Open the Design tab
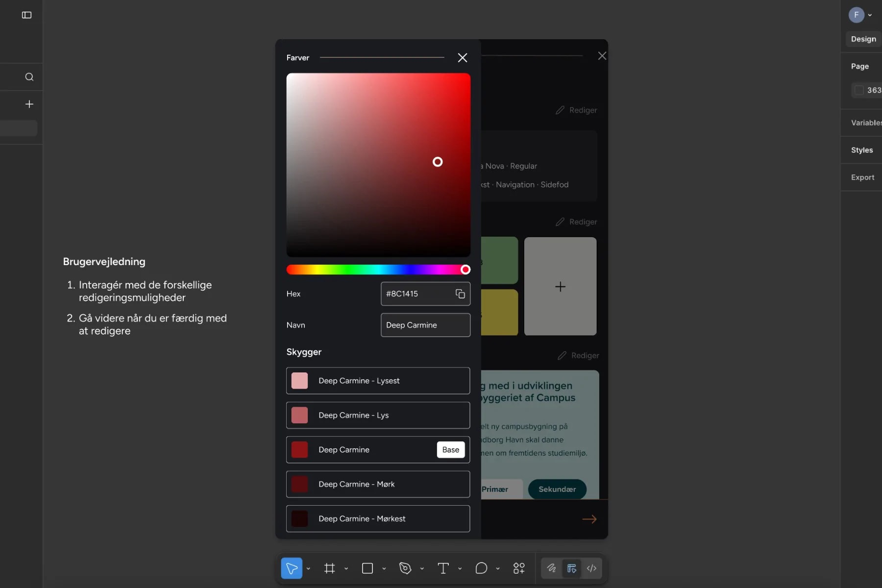 tap(863, 39)
